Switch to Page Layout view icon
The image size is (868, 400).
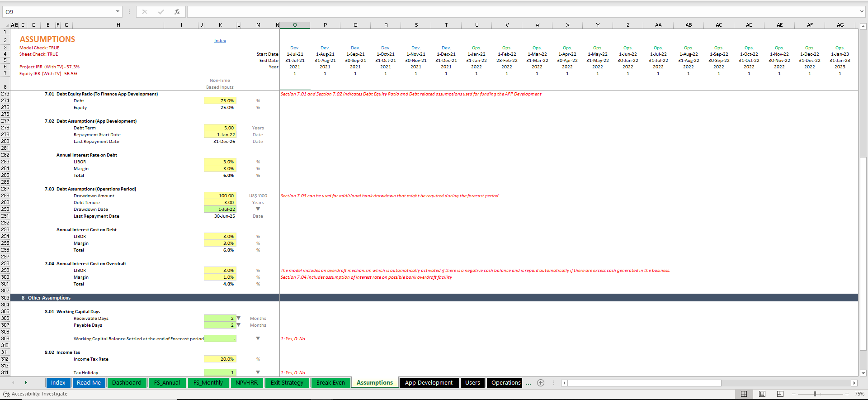tap(762, 394)
